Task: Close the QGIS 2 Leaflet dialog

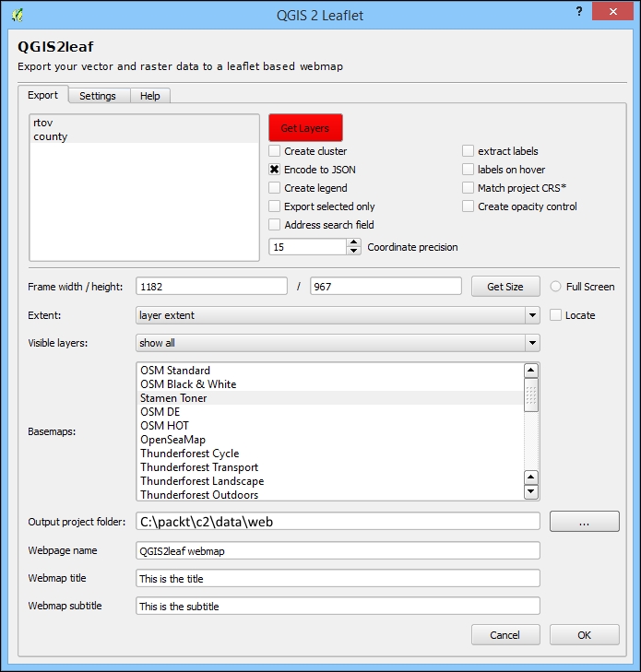Action: point(612,12)
